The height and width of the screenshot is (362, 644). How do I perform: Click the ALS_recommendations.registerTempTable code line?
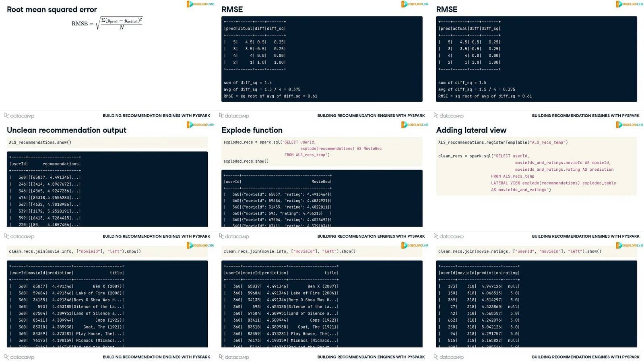[503, 143]
